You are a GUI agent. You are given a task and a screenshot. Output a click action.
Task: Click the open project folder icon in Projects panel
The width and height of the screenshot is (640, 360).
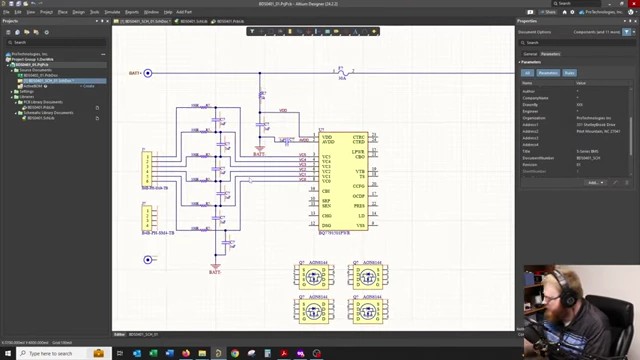27,32
